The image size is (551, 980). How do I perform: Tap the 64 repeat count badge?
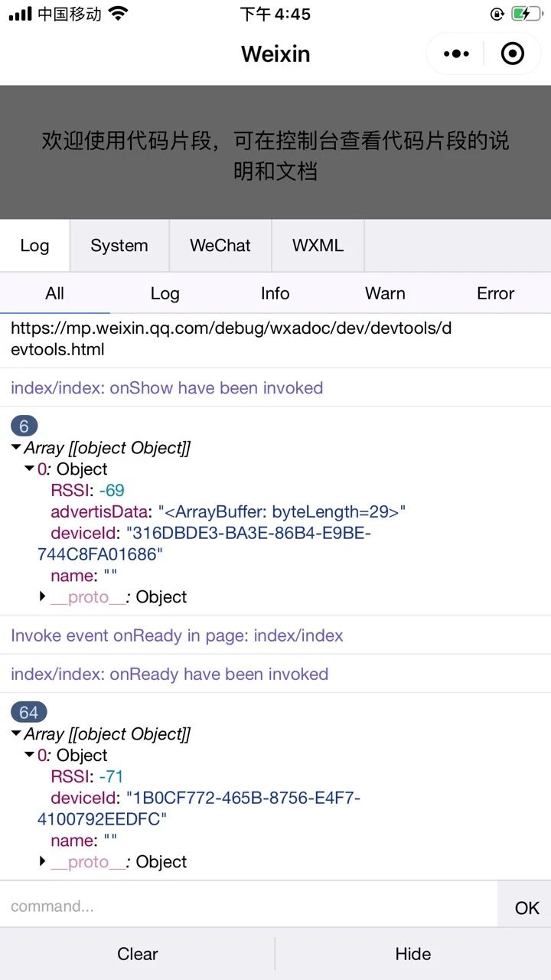tap(28, 713)
